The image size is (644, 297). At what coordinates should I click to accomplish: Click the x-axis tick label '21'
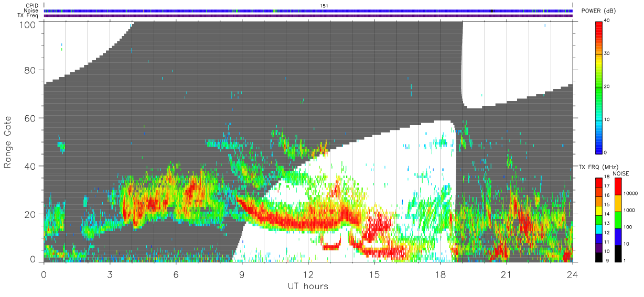point(506,274)
